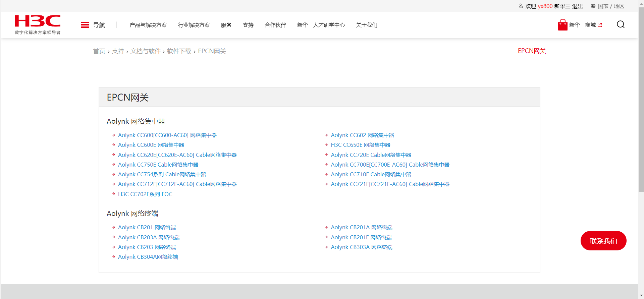Open Aolynk CB203 网络终端
The height and width of the screenshot is (299, 644).
click(147, 247)
